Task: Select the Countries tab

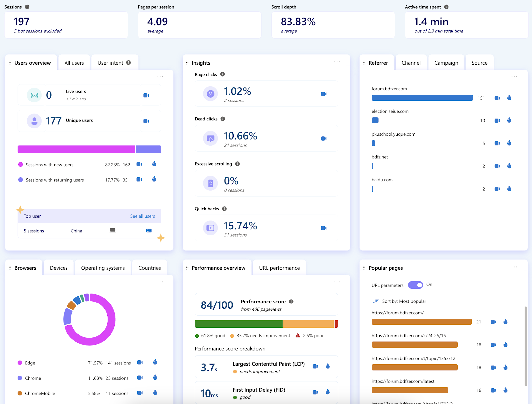Action: click(x=149, y=268)
